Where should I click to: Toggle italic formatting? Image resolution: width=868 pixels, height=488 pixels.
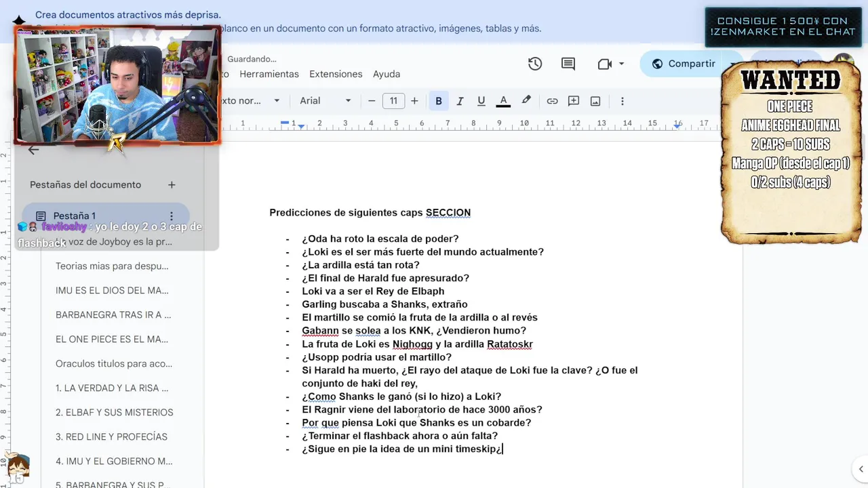pyautogui.click(x=460, y=101)
